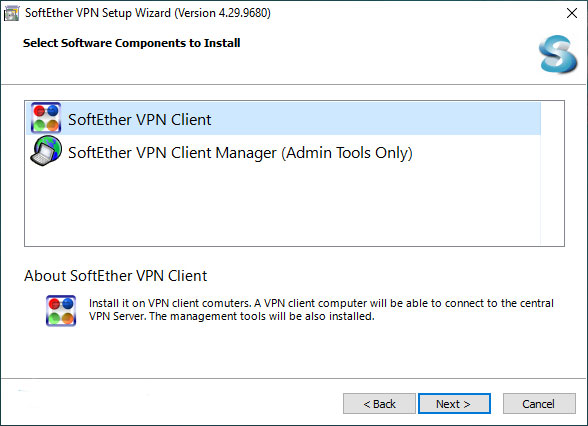Viewport: 588px width, 426px height.
Task: Click the VPN Client icon beside description
Action: [61, 310]
